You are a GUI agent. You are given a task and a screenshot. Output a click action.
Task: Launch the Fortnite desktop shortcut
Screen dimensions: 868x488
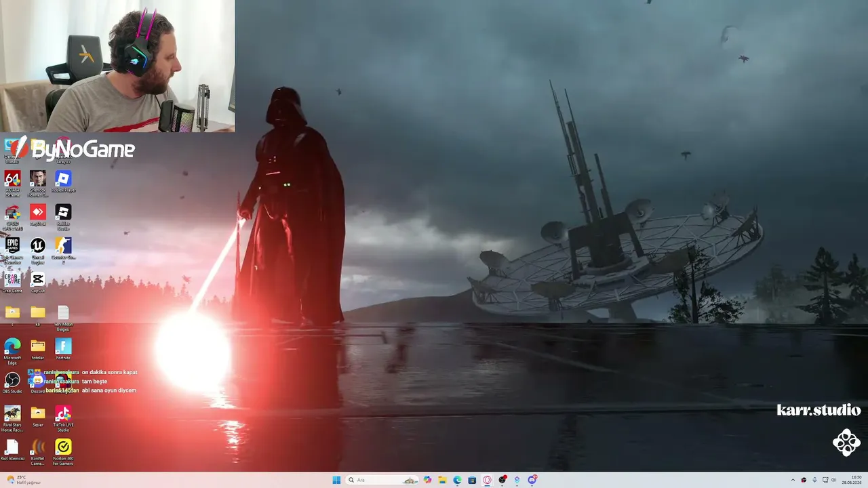(x=63, y=349)
